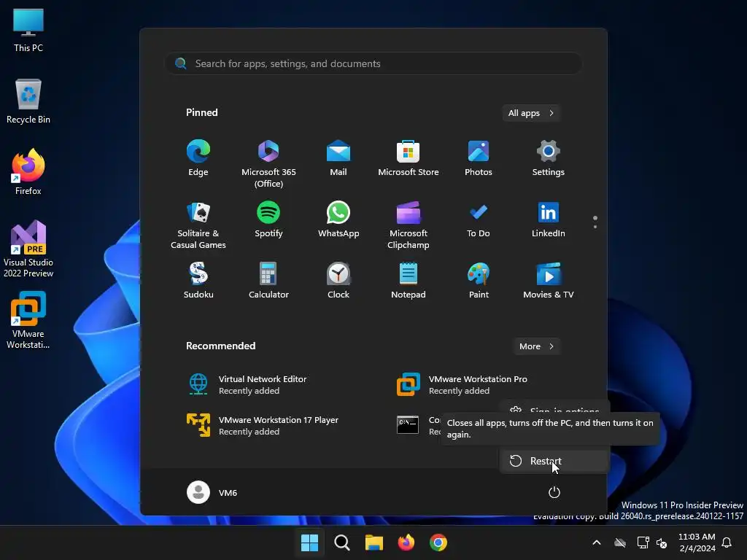Launch Microsoft 365 (Office)

point(268,163)
